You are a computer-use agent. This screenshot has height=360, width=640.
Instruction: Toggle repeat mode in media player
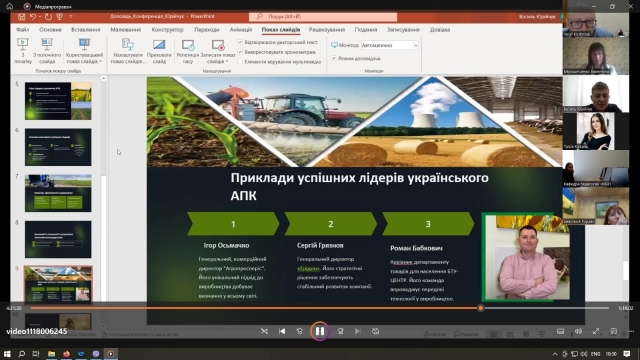(x=376, y=331)
